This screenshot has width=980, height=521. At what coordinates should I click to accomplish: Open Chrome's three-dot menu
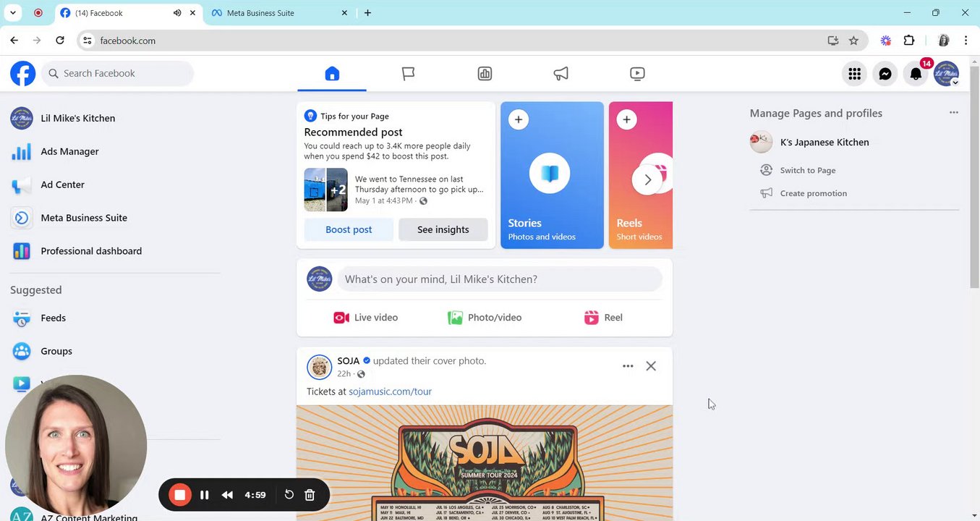[966, 41]
